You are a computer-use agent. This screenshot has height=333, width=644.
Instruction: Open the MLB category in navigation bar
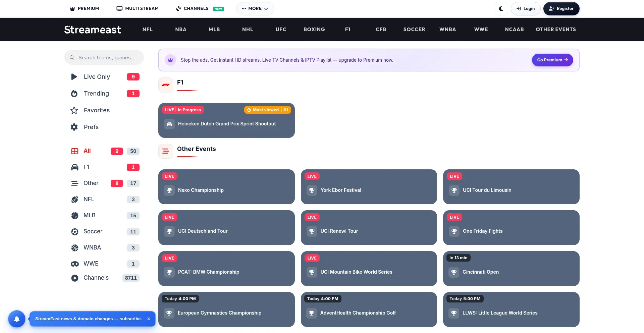coord(214,30)
